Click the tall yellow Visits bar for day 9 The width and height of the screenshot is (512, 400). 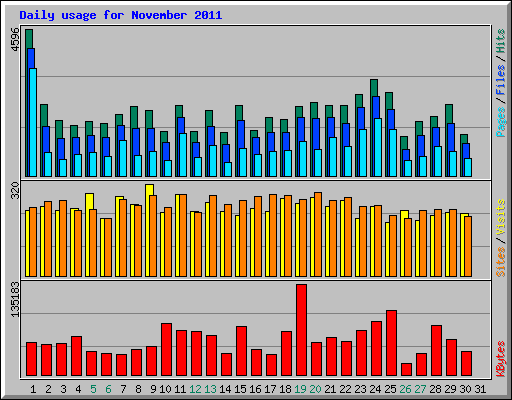point(150,190)
